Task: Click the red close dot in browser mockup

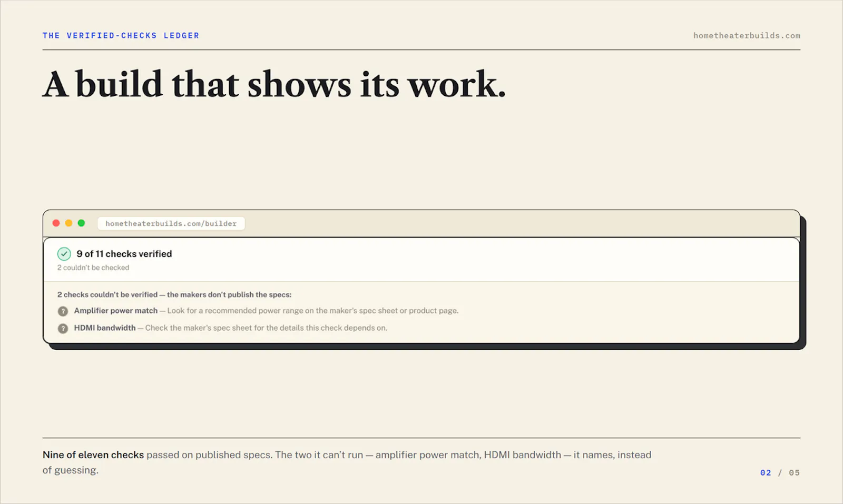Action: (56, 223)
